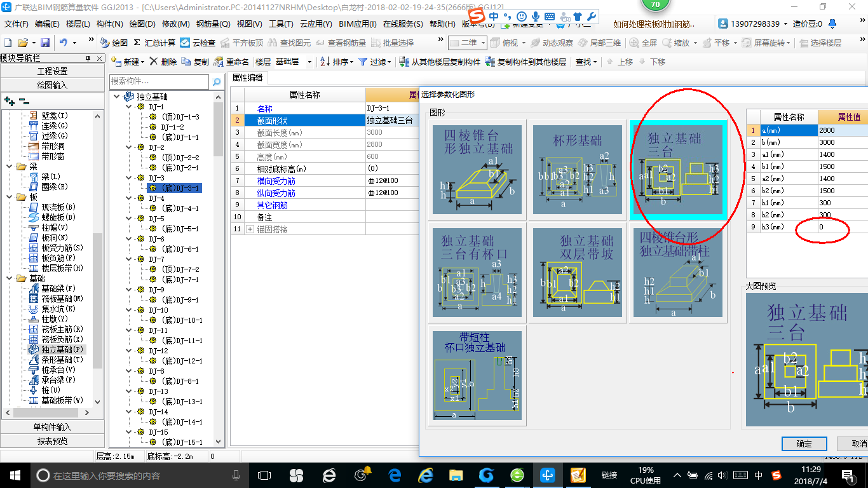Select 螺旋板(B) in navigator tree
This screenshot has height=488, width=868.
pos(53,217)
